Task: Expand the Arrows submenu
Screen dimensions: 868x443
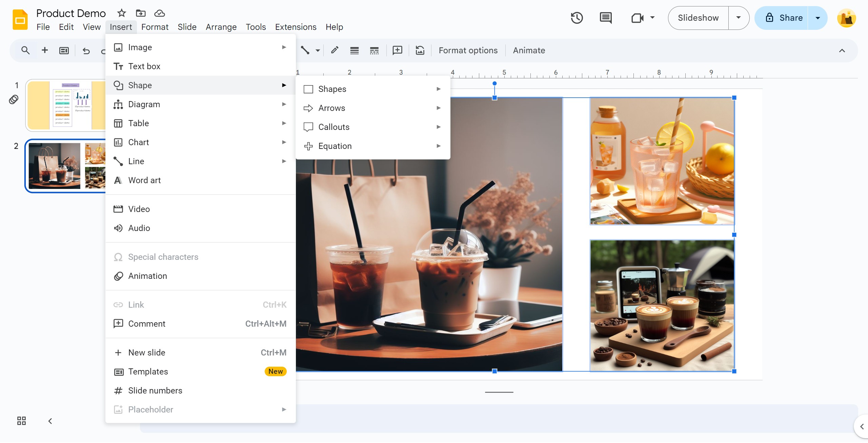Action: click(x=373, y=108)
